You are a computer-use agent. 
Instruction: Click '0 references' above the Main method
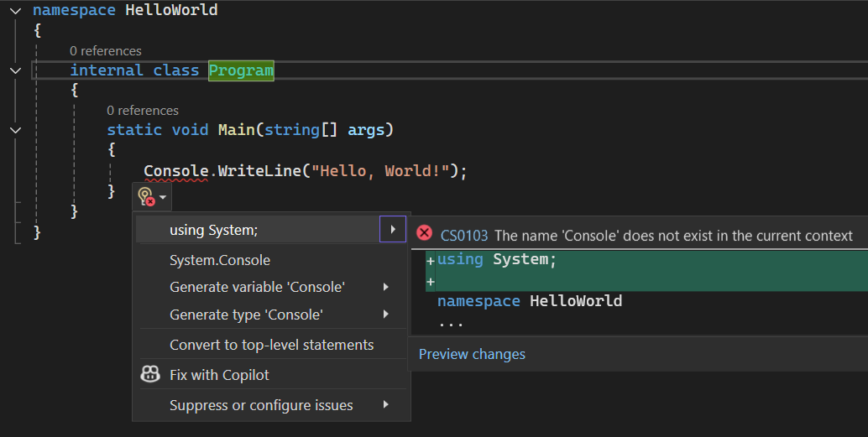click(143, 111)
